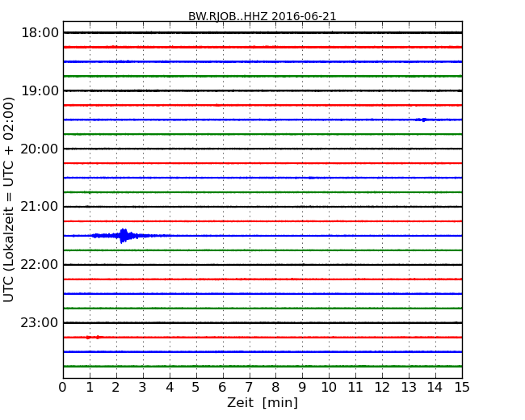Click the 21:00 time label

pos(40,207)
